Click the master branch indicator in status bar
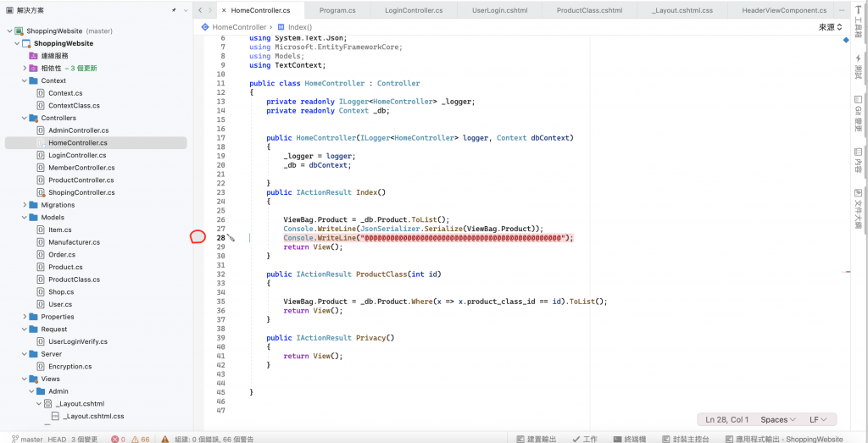The width and height of the screenshot is (868, 443). (x=27, y=439)
